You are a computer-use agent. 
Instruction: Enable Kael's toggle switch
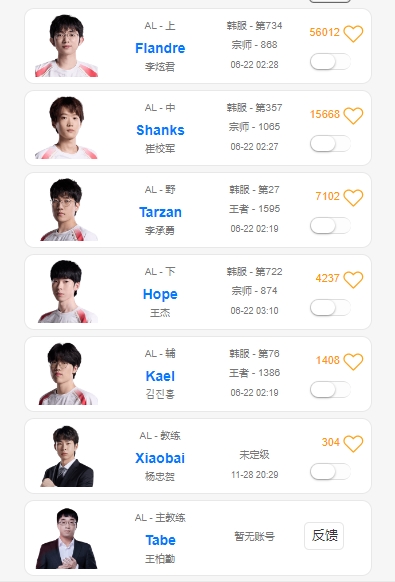(x=330, y=390)
